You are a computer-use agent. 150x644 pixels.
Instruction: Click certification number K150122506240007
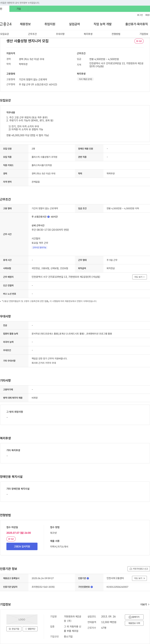coord(117,587)
